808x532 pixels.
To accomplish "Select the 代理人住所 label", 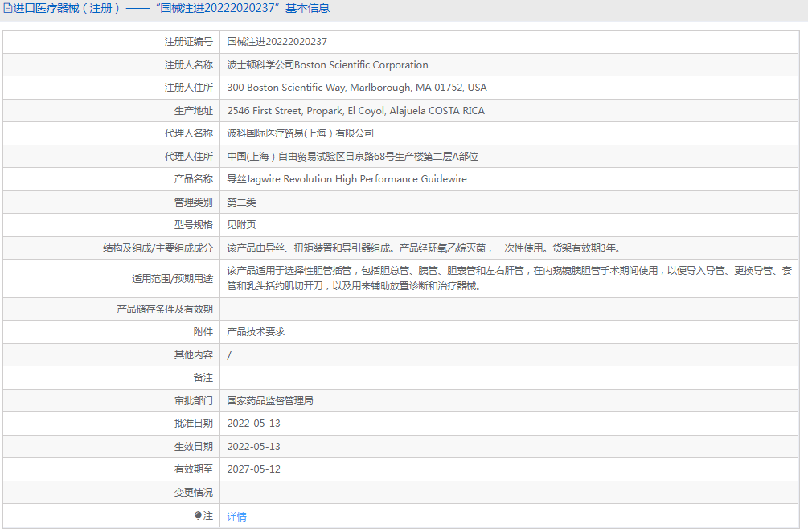I will (x=189, y=157).
